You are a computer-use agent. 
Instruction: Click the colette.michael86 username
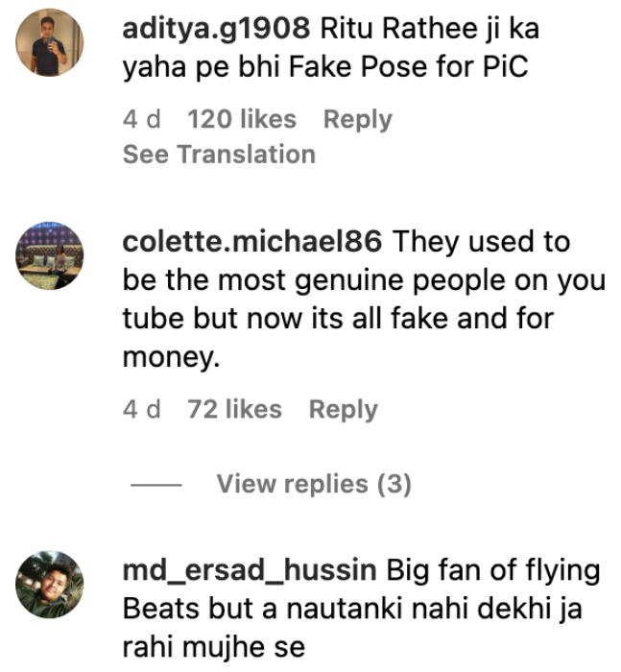(251, 242)
